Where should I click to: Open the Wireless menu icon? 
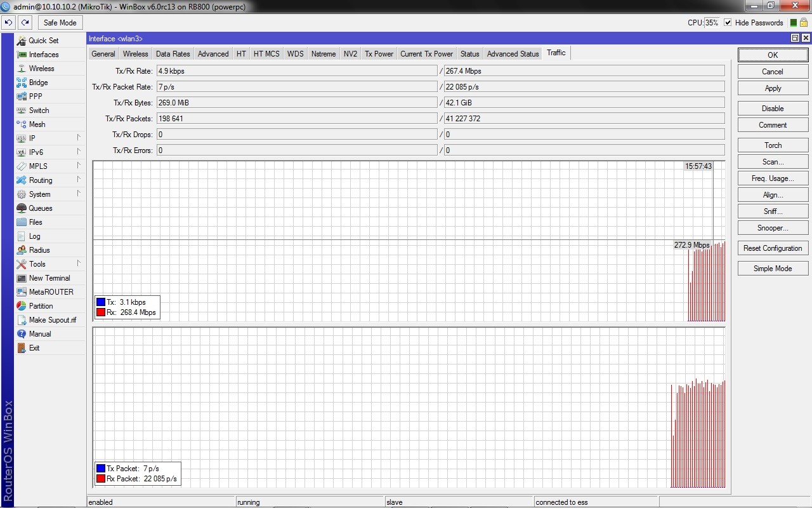(22, 69)
